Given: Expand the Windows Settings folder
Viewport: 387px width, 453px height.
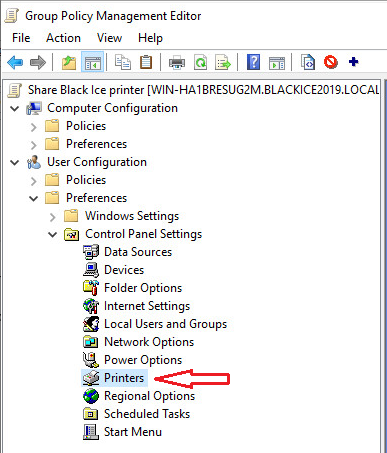Looking at the screenshot, I should tap(52, 217).
